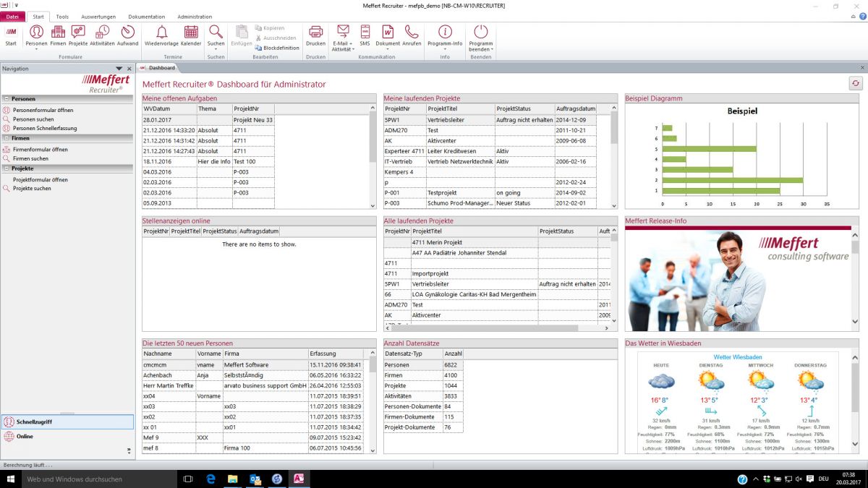Viewport: 868px width, 488px height.
Task: Click the Windows Start button
Action: tap(11, 479)
